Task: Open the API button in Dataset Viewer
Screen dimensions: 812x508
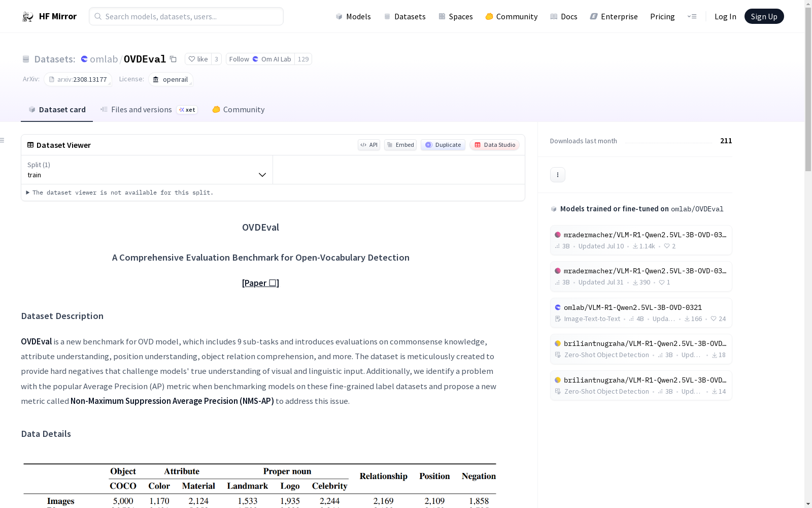Action: click(x=369, y=145)
